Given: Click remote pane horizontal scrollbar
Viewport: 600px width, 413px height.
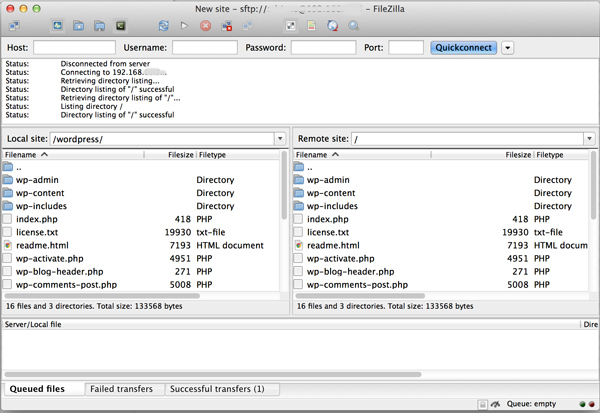Looking at the screenshot, I should tap(360, 295).
